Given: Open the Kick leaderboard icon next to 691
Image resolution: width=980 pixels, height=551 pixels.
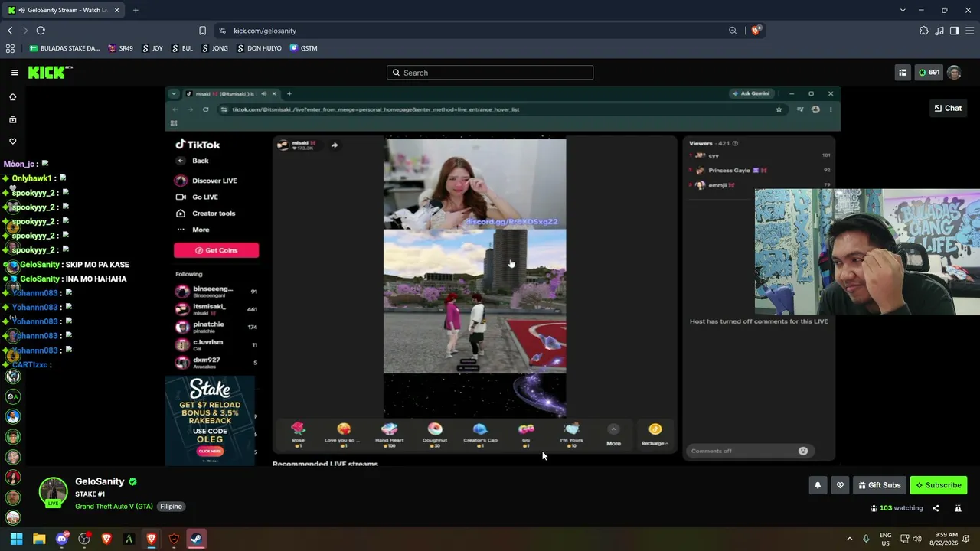Looking at the screenshot, I should (x=903, y=73).
